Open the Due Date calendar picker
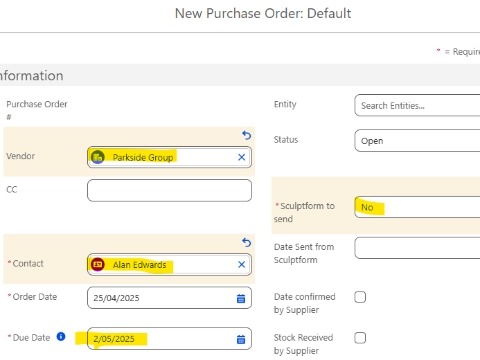Image resolution: width=480 pixels, height=360 pixels. point(241,339)
